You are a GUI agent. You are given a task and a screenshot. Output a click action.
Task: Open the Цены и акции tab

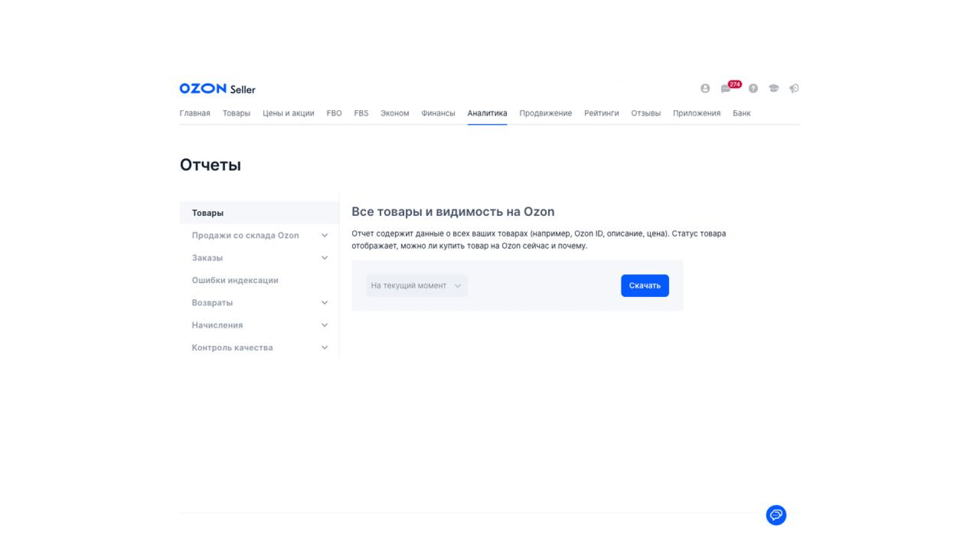click(x=288, y=113)
